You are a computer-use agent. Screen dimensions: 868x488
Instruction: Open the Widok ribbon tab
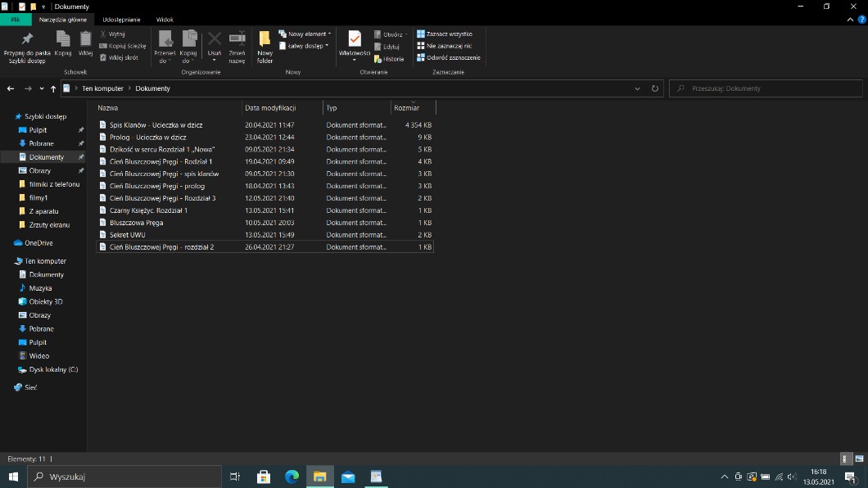(x=165, y=19)
